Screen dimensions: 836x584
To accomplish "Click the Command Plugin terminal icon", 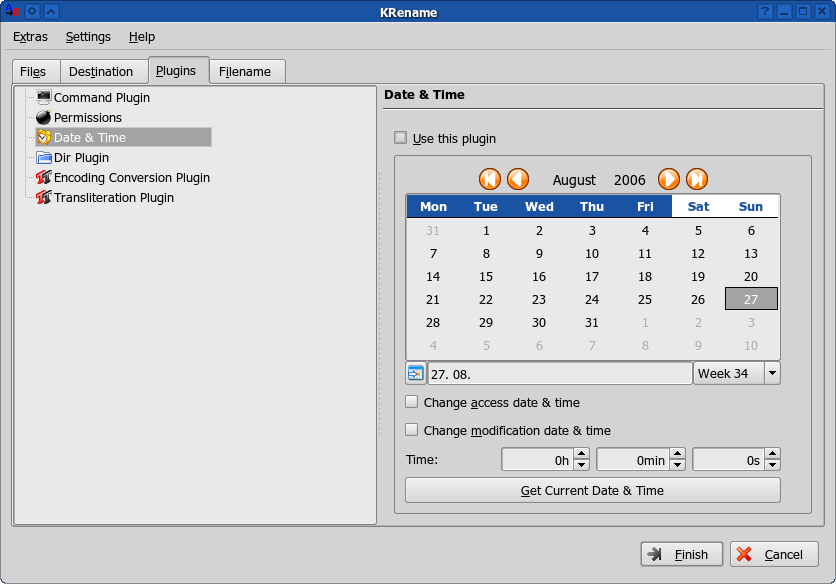I will coord(44,97).
